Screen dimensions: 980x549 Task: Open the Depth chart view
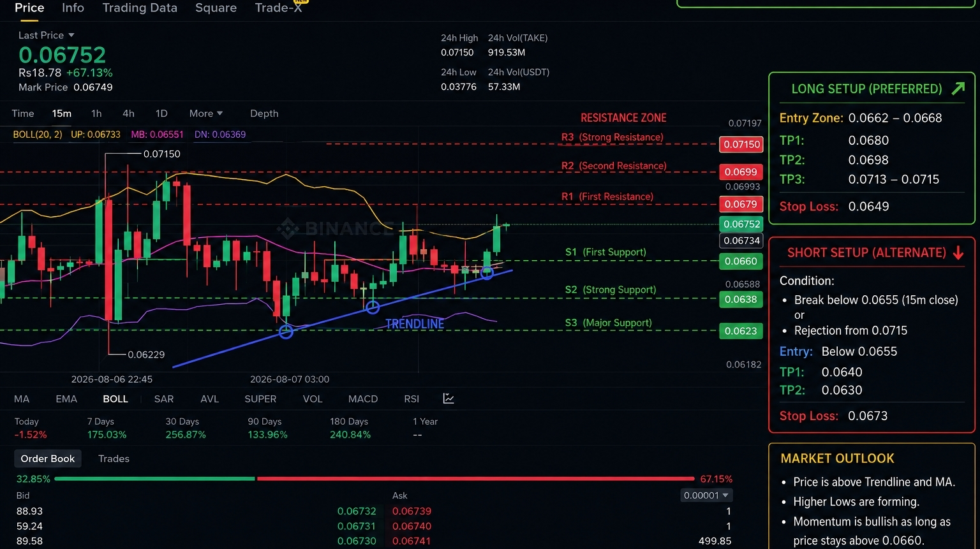(x=264, y=113)
